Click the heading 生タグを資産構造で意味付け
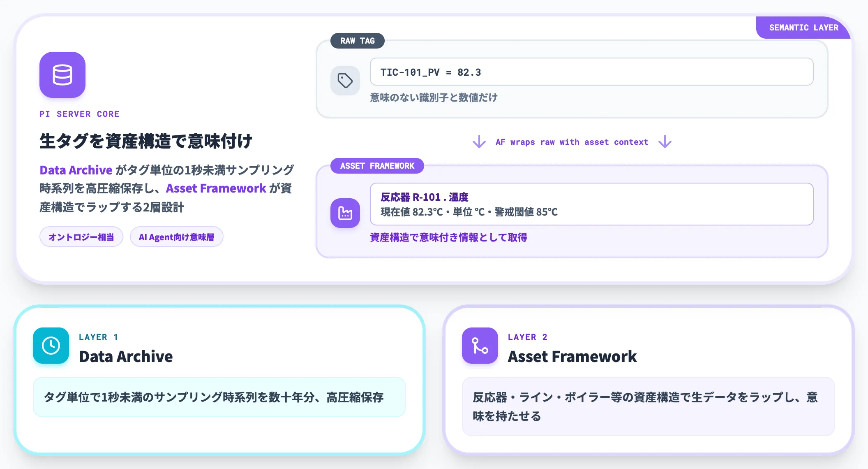The image size is (868, 469). 146,141
